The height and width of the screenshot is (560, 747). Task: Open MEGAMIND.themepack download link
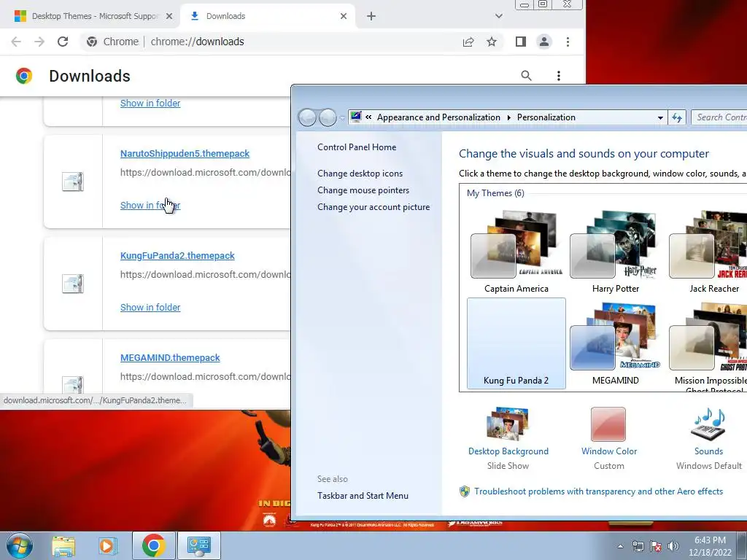click(170, 357)
